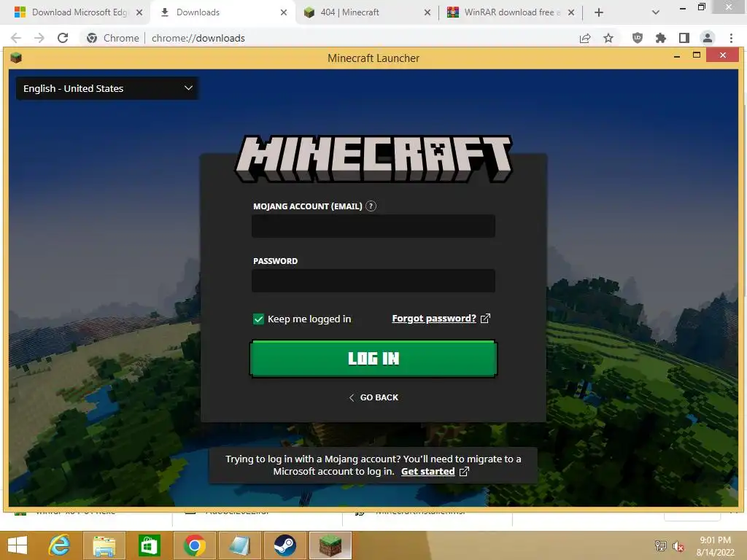This screenshot has width=747, height=560.
Task: Open the Chrome profile avatar
Action: pyautogui.click(x=708, y=38)
